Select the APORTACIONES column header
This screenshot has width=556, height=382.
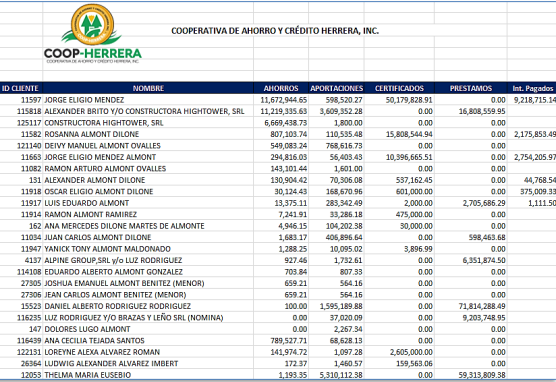(336, 88)
